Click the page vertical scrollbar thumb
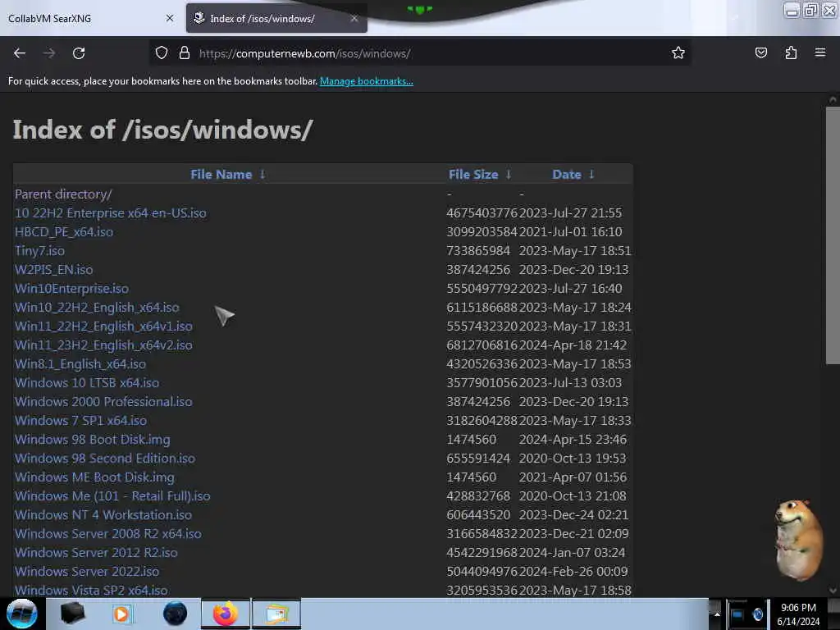 833,235
